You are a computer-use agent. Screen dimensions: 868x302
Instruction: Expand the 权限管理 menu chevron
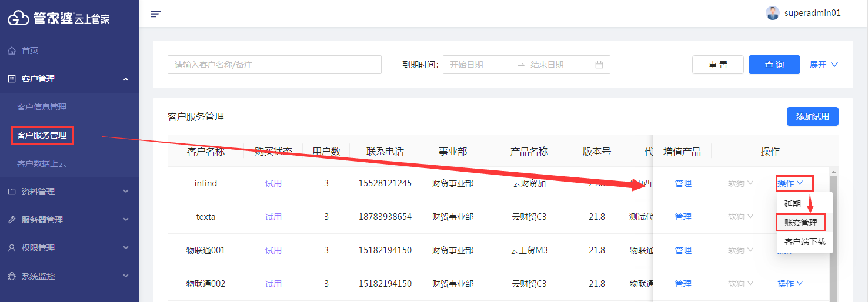(126, 248)
